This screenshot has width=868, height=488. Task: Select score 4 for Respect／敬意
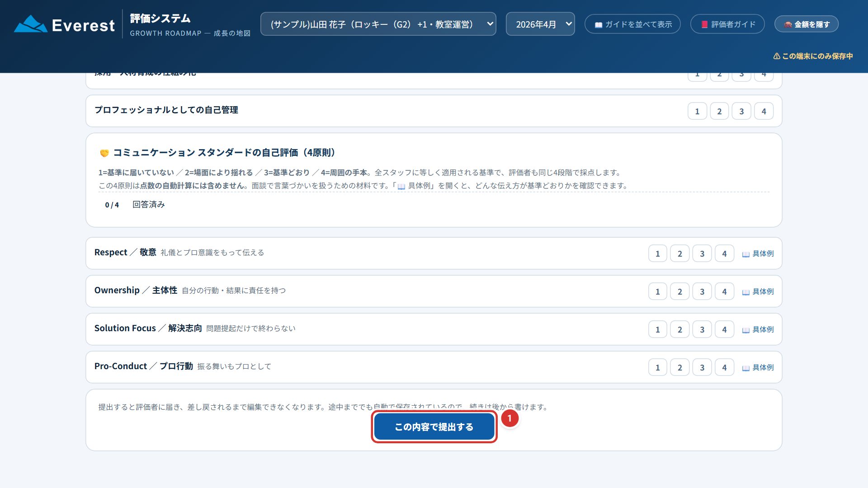click(725, 253)
